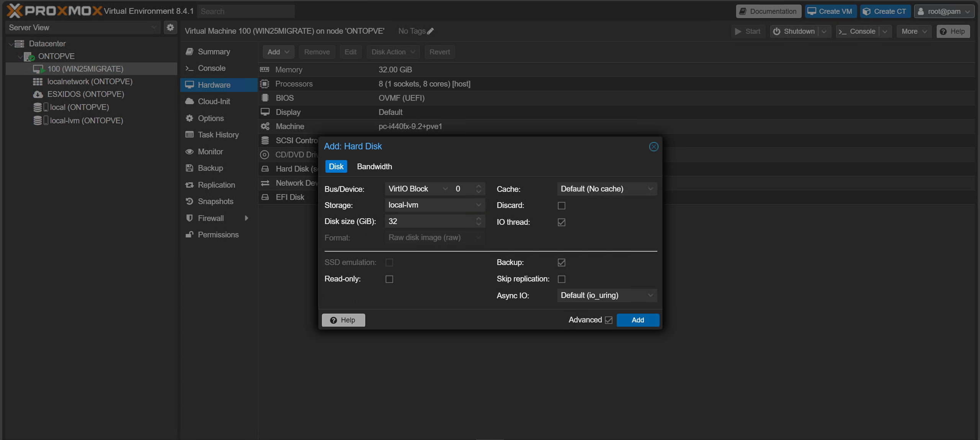980x440 pixels.
Task: Click the Display monitor icon
Action: coord(265,112)
